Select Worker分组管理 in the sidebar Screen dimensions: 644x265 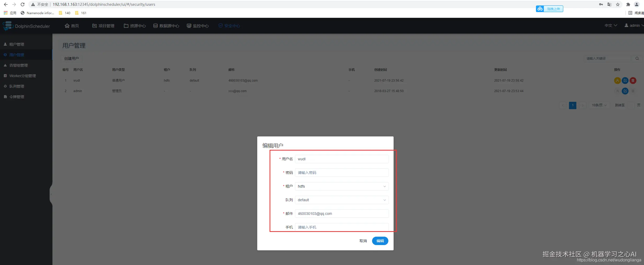(26, 76)
